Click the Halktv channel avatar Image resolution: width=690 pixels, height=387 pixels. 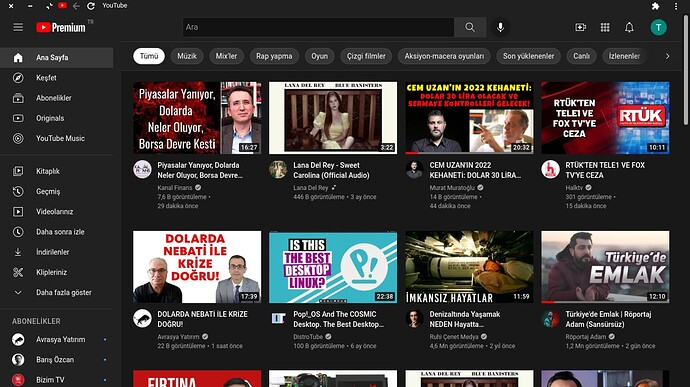[x=550, y=170]
